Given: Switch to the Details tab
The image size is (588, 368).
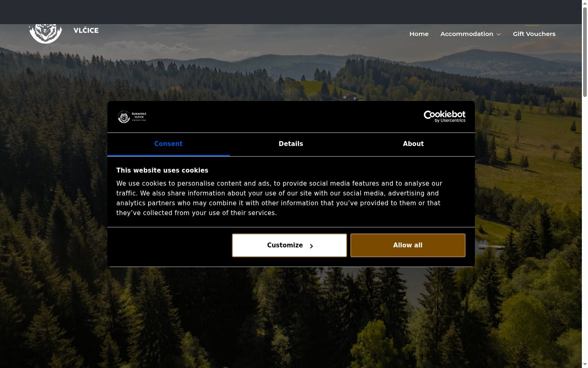Looking at the screenshot, I should [291, 144].
